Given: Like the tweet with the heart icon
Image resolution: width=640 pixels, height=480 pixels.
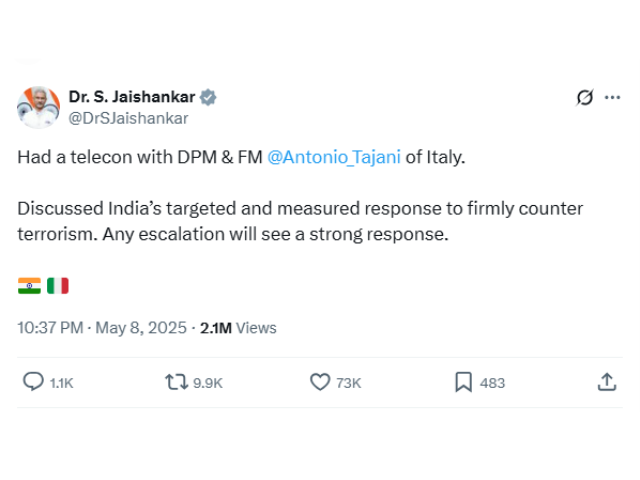Looking at the screenshot, I should 320,382.
